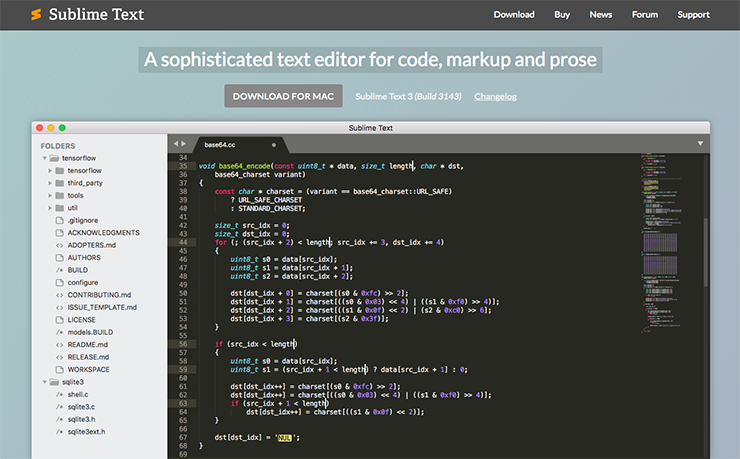740x459 pixels.
Task: Open README.md in sidebar
Action: tap(87, 345)
